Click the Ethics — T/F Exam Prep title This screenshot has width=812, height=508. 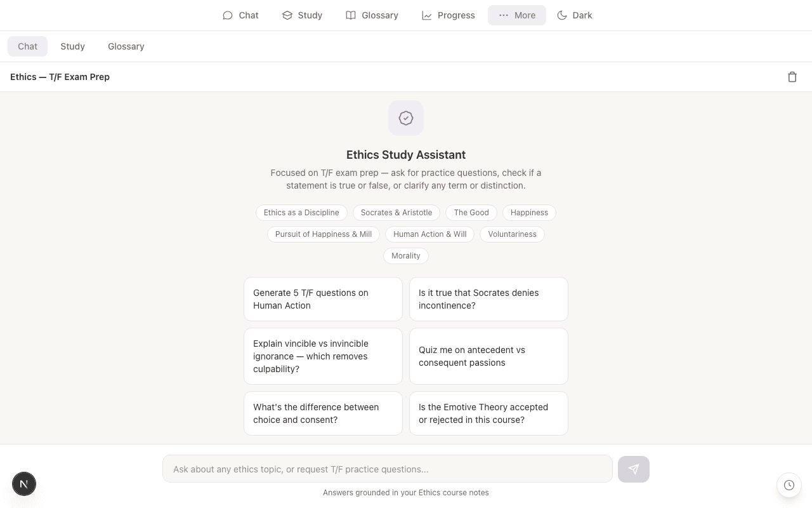pyautogui.click(x=60, y=77)
